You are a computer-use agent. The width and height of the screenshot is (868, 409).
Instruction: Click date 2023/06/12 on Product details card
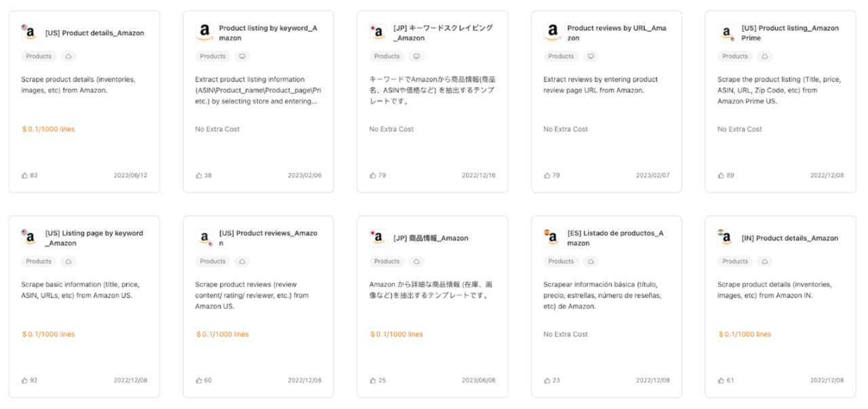click(130, 175)
